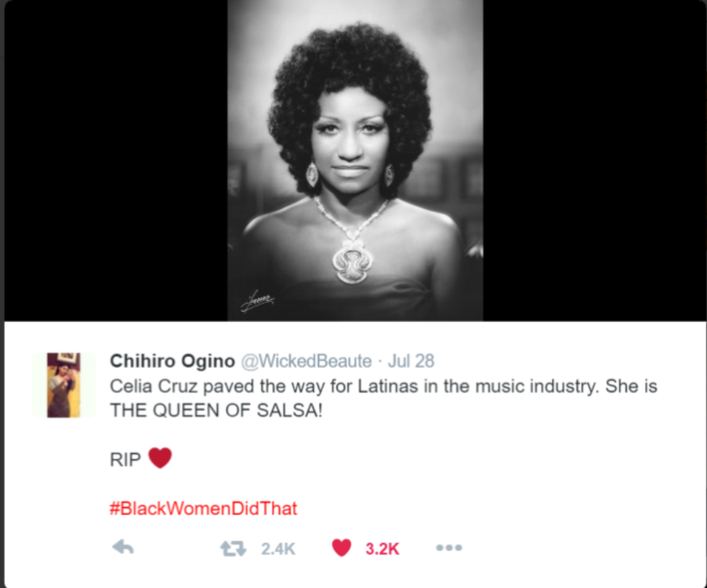The image size is (707, 588).
Task: Click the 3.2K likes count
Action: click(382, 549)
